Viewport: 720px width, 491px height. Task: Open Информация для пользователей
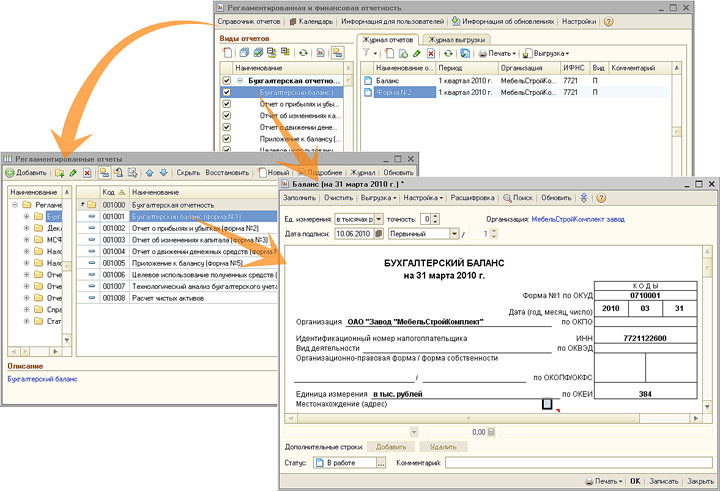[x=393, y=22]
